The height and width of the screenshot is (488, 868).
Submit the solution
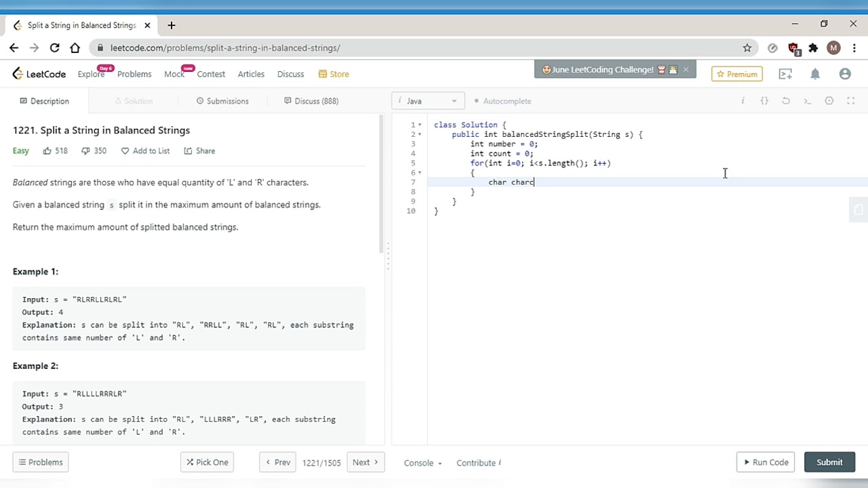tap(829, 462)
